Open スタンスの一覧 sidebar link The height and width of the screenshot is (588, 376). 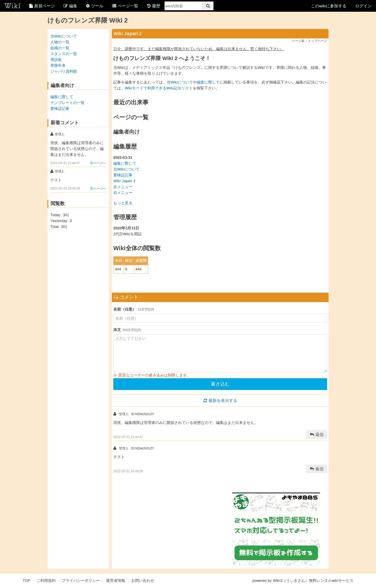pos(64,54)
